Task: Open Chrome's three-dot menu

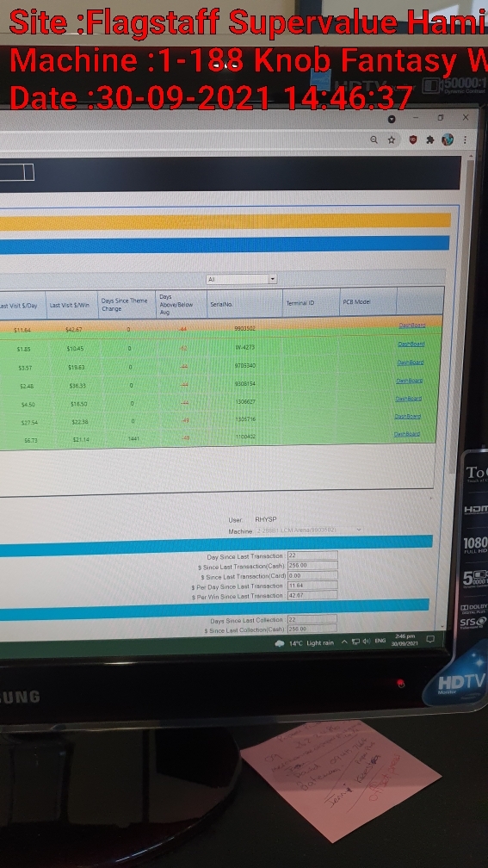Action: [x=465, y=139]
